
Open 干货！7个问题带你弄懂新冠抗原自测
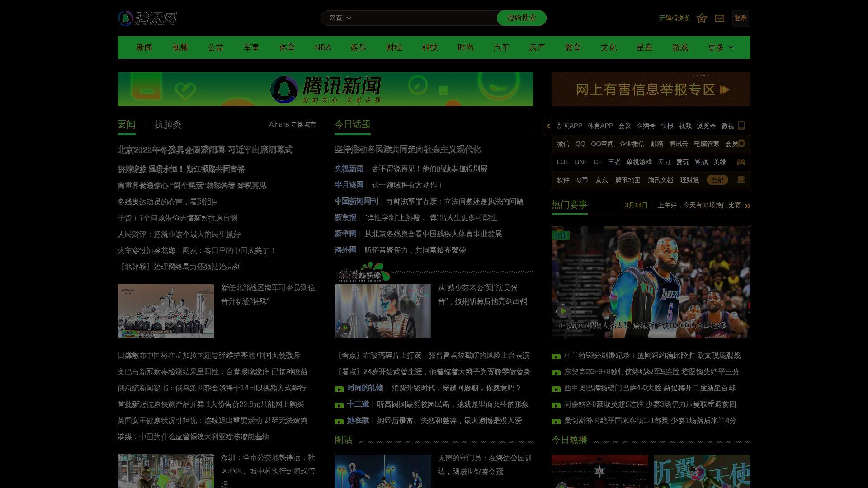pyautogui.click(x=177, y=218)
